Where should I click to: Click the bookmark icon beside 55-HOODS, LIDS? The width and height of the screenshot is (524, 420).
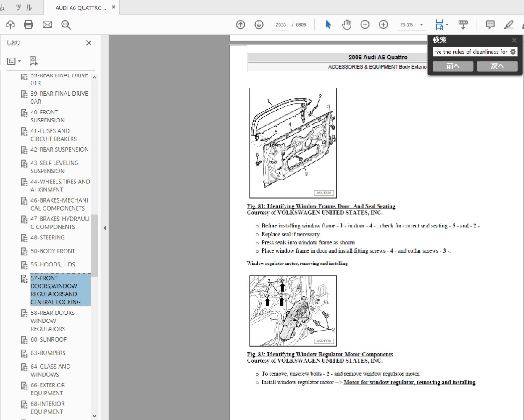[x=24, y=265]
